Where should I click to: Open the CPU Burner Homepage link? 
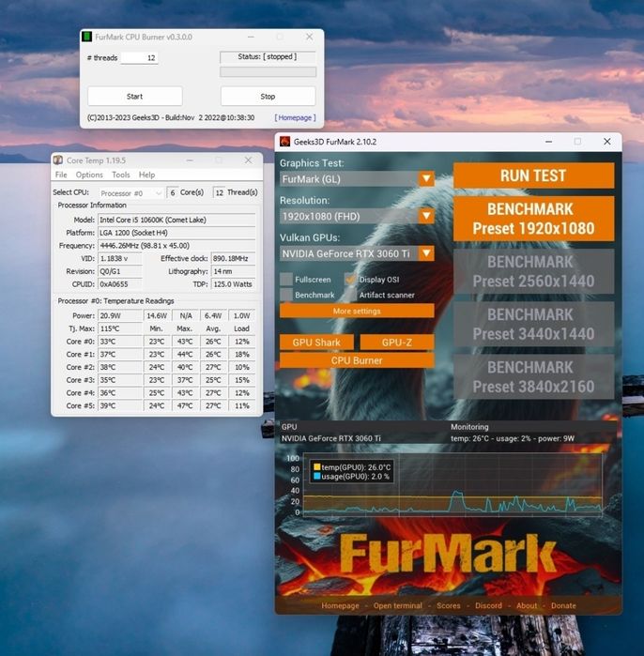coord(295,117)
